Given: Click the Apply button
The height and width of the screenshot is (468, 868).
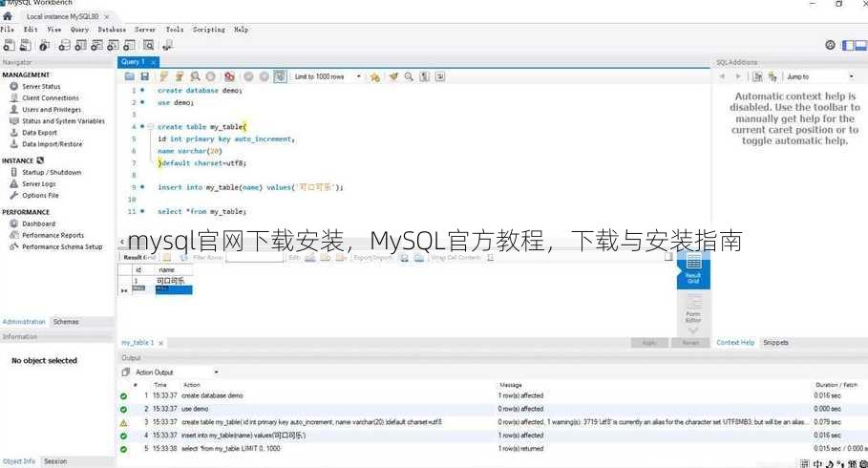Looking at the screenshot, I should click(649, 343).
